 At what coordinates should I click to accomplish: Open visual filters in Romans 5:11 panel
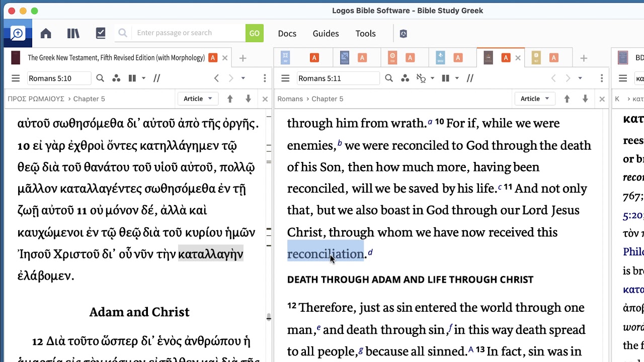pyautogui.click(x=405, y=78)
